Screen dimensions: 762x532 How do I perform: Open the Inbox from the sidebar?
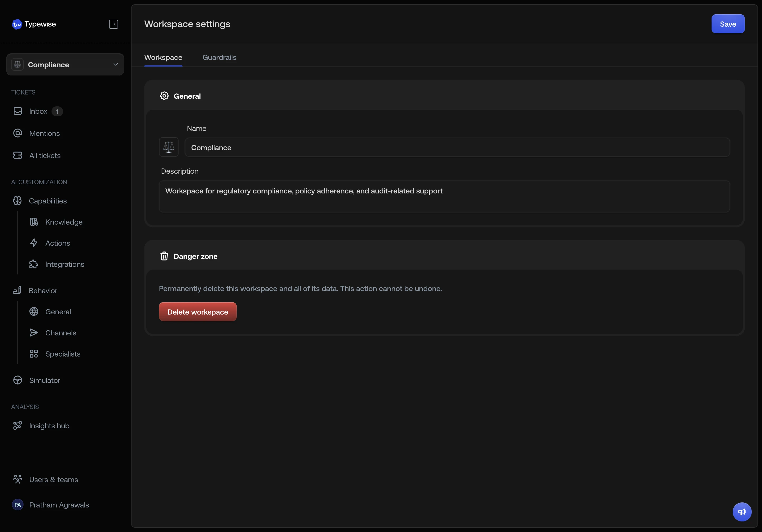point(38,111)
